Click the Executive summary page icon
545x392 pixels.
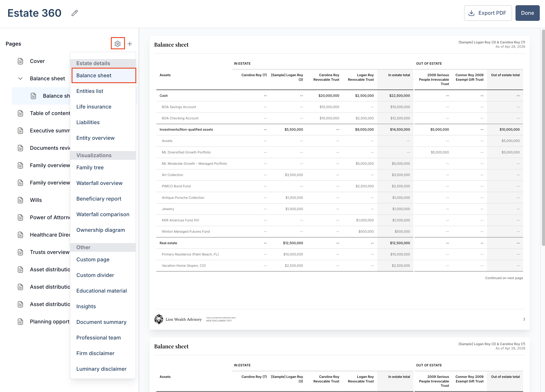pyautogui.click(x=20, y=130)
